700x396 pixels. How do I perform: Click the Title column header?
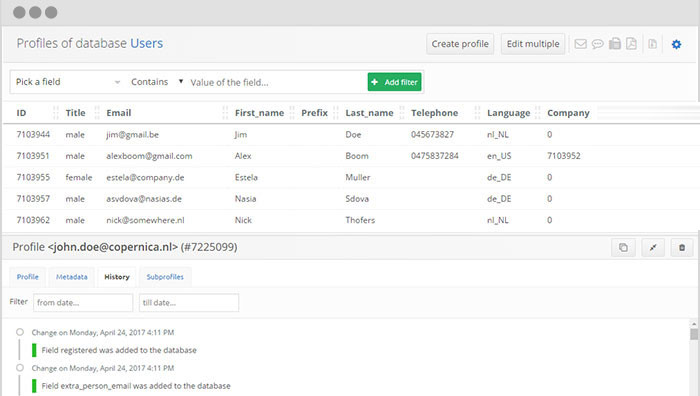(x=75, y=113)
